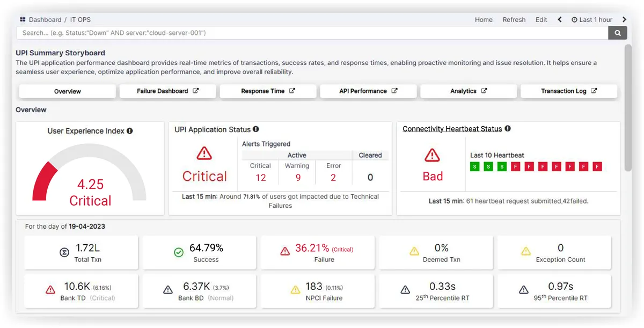The width and height of the screenshot is (644, 328).
Task: Click the 0.33s percentile value
Action: point(443,287)
